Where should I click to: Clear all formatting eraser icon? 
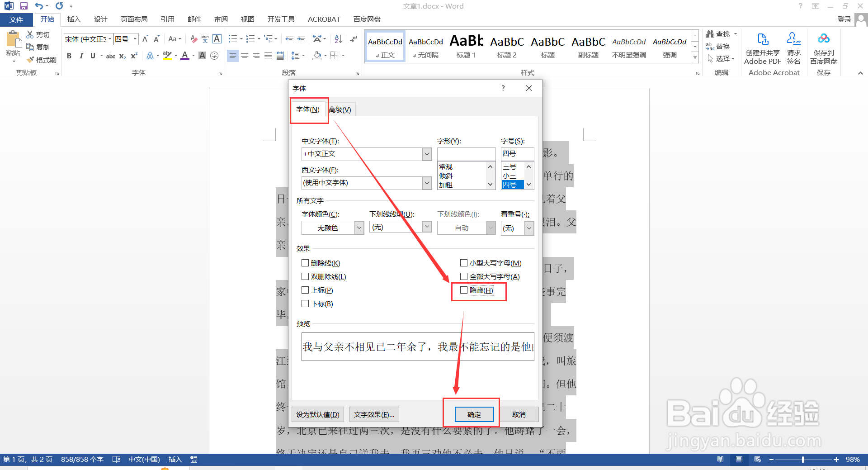coord(194,39)
